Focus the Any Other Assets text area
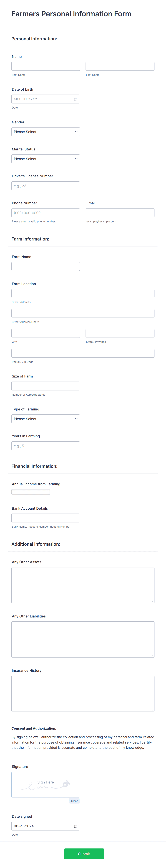Screen dimensions: 166x868 pos(83,585)
